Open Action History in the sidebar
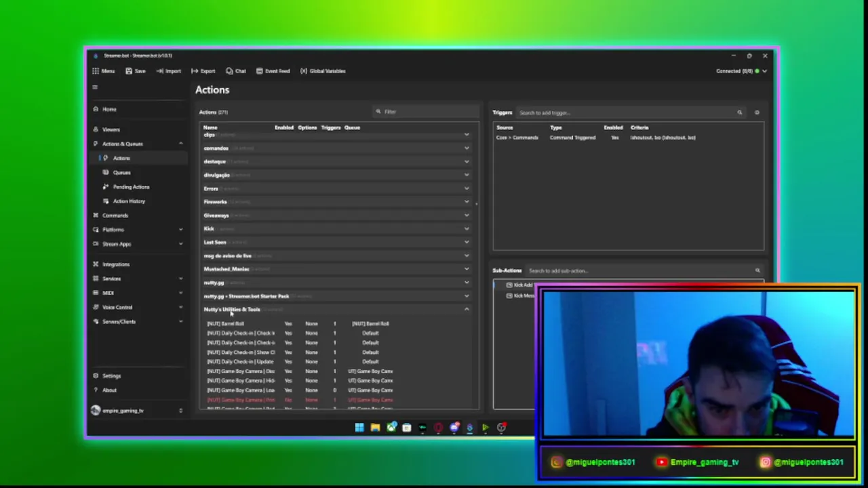The image size is (868, 488). point(138,201)
